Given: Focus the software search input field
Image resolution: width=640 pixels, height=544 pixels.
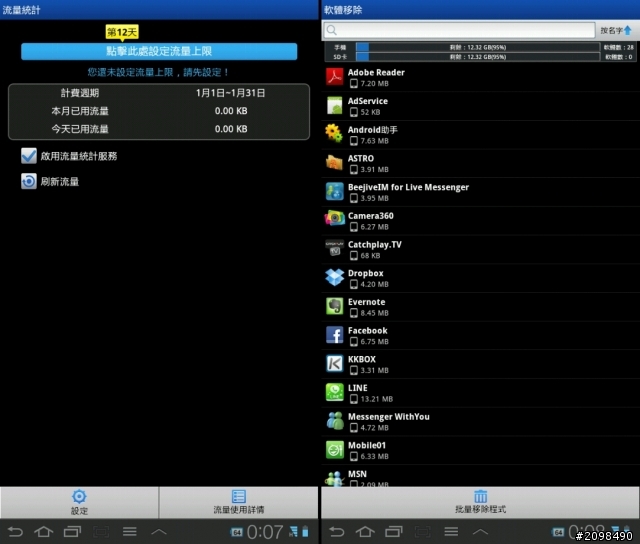Looking at the screenshot, I should 459,30.
